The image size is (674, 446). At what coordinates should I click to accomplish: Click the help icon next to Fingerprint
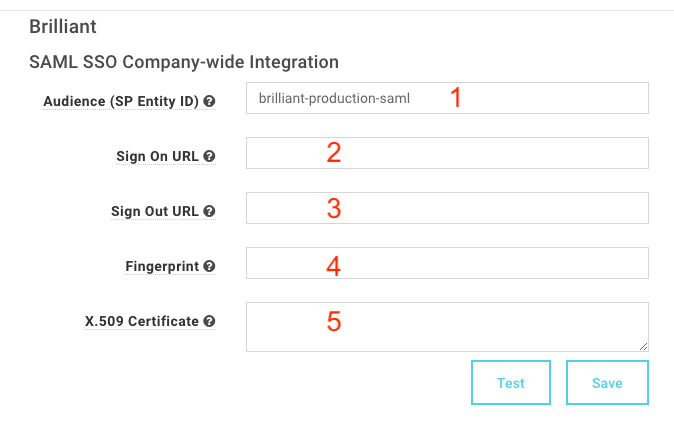[209, 266]
